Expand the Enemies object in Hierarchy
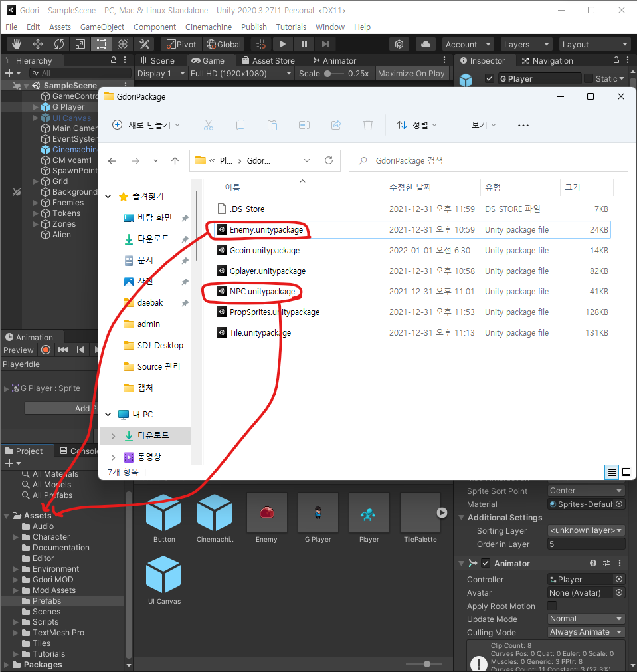 point(36,203)
